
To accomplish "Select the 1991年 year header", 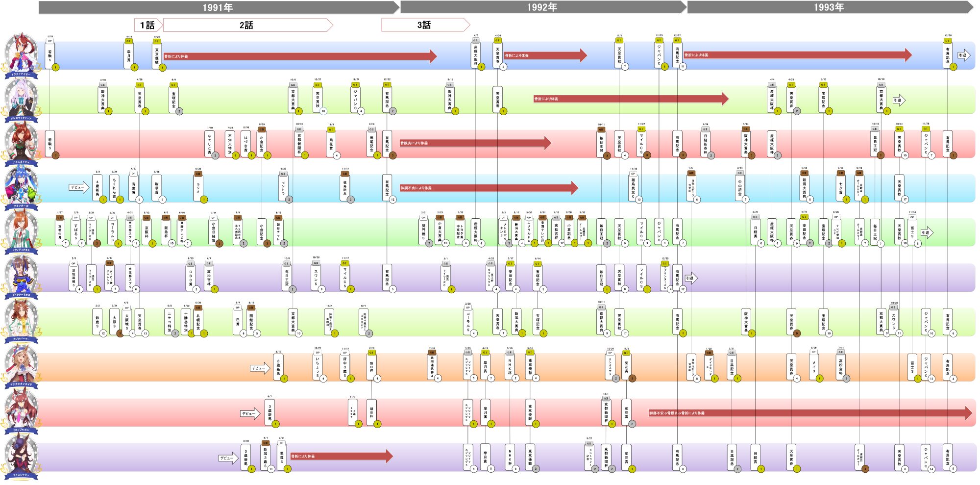I will tap(219, 7).
